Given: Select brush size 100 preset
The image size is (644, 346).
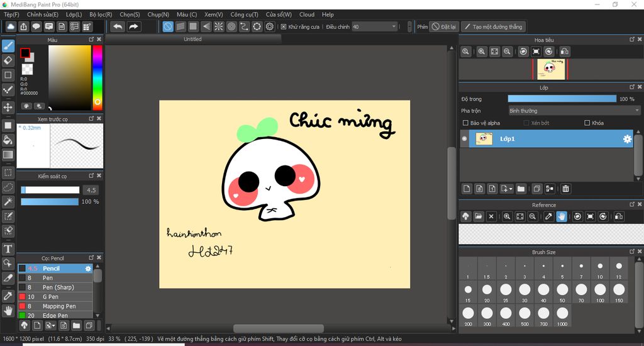Looking at the screenshot, I should (x=600, y=292).
